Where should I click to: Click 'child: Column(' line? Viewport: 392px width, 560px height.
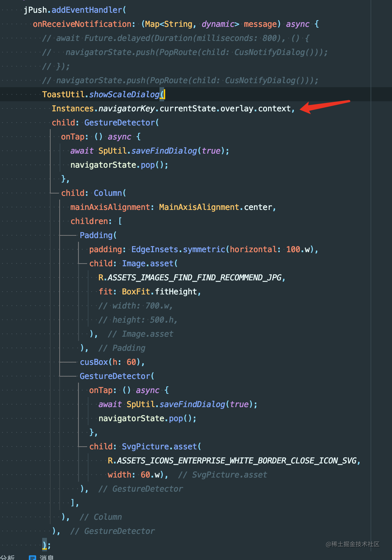[x=93, y=193]
